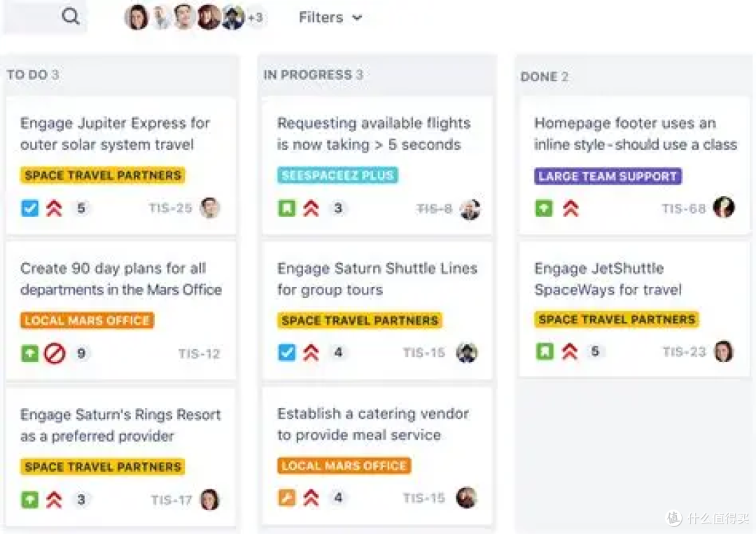Filter by the first user avatar in header
Screen dimensions: 756x534
(136, 17)
